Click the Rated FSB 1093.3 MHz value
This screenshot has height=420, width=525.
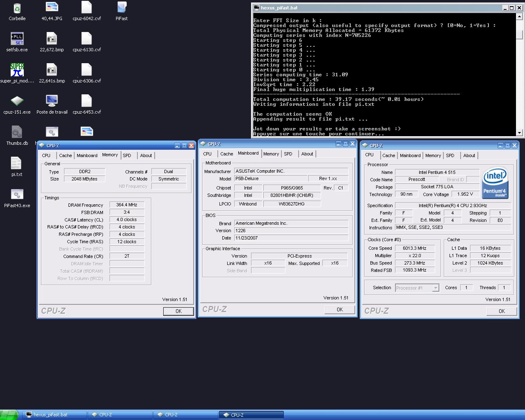415,270
